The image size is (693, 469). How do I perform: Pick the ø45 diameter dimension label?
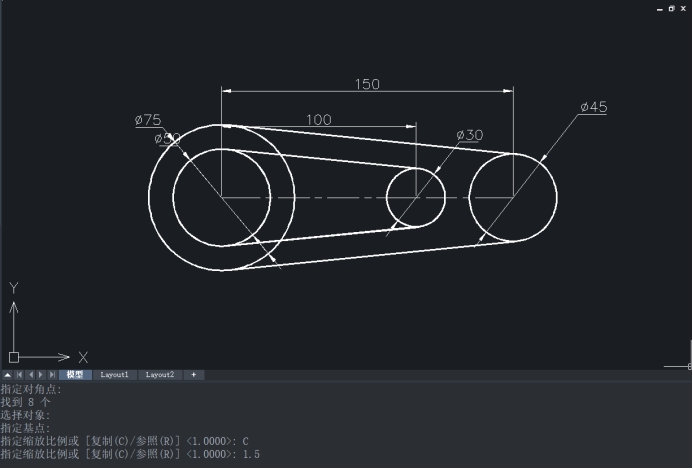593,107
